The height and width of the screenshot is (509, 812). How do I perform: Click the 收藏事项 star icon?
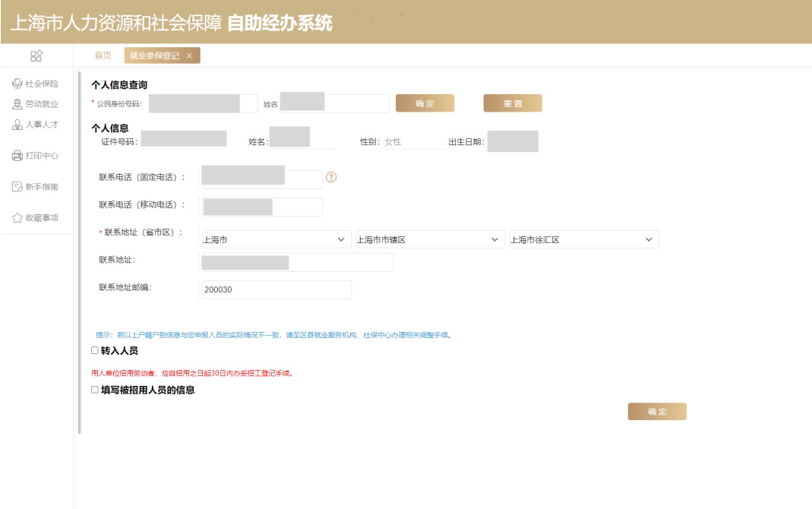(x=17, y=218)
